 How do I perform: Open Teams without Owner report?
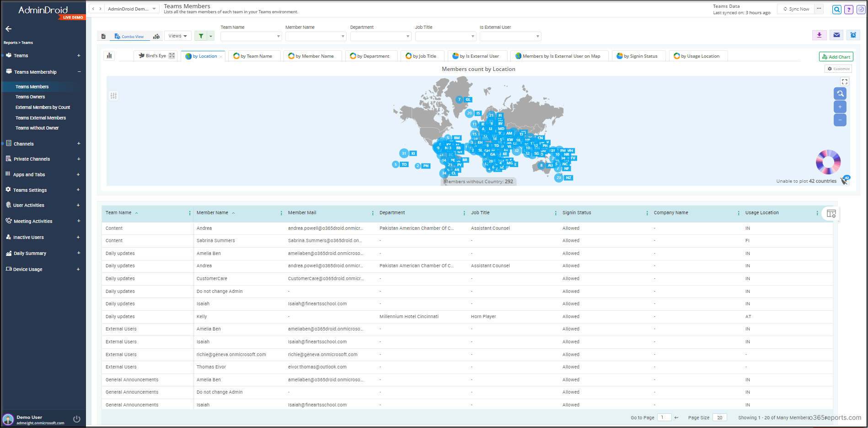[x=37, y=128]
